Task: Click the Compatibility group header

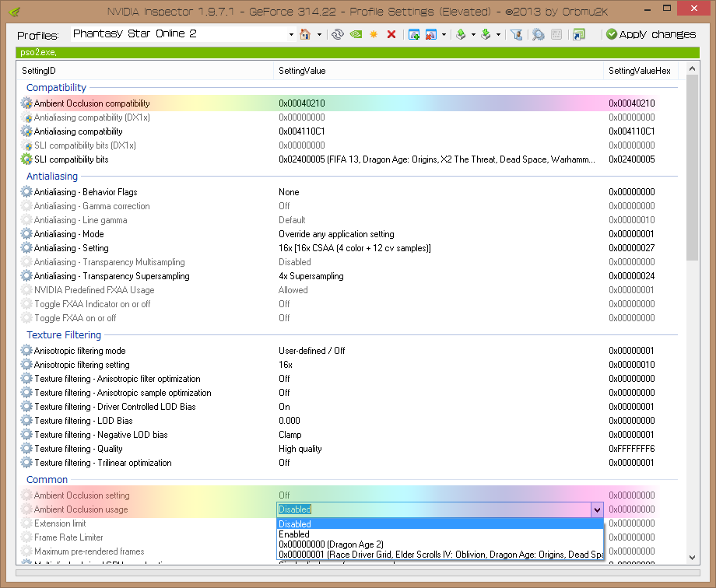Action: [x=56, y=88]
